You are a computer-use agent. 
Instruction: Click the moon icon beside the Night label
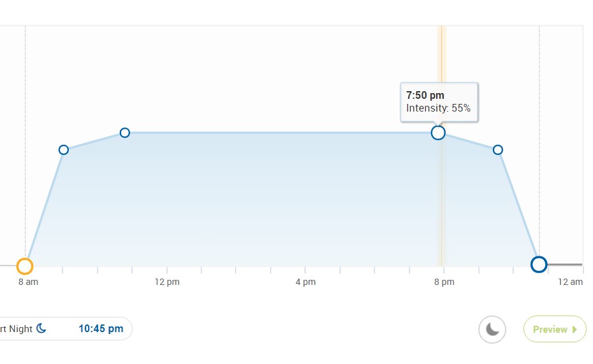tap(41, 329)
